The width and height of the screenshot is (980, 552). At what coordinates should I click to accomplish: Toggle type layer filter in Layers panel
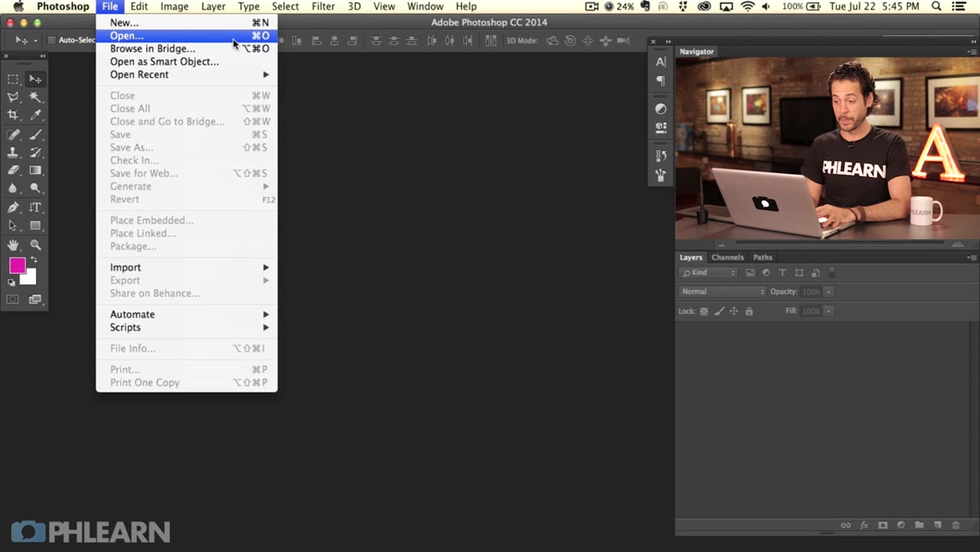click(782, 273)
